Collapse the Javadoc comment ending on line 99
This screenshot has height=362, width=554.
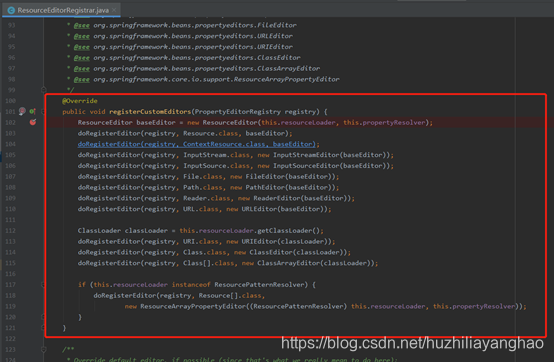click(43, 90)
